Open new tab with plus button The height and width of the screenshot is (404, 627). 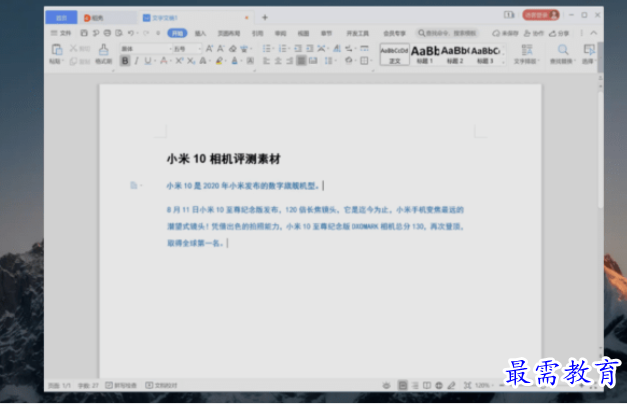pos(265,17)
